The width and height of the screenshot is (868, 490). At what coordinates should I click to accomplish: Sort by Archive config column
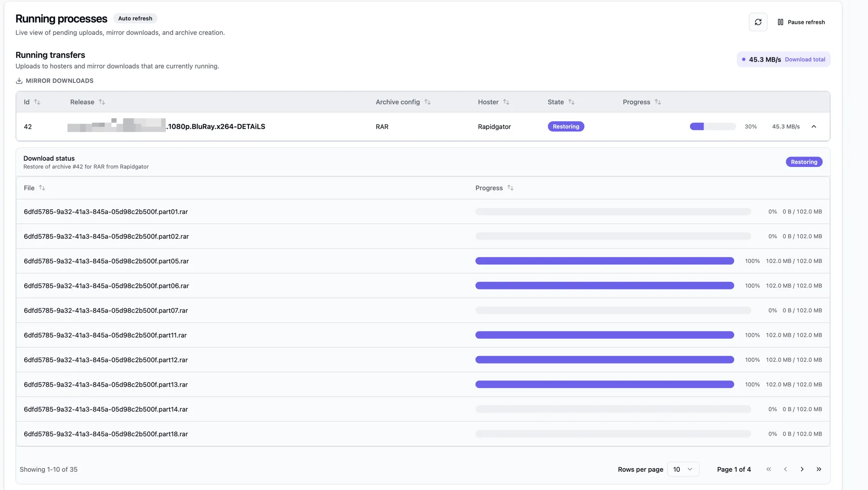point(403,102)
